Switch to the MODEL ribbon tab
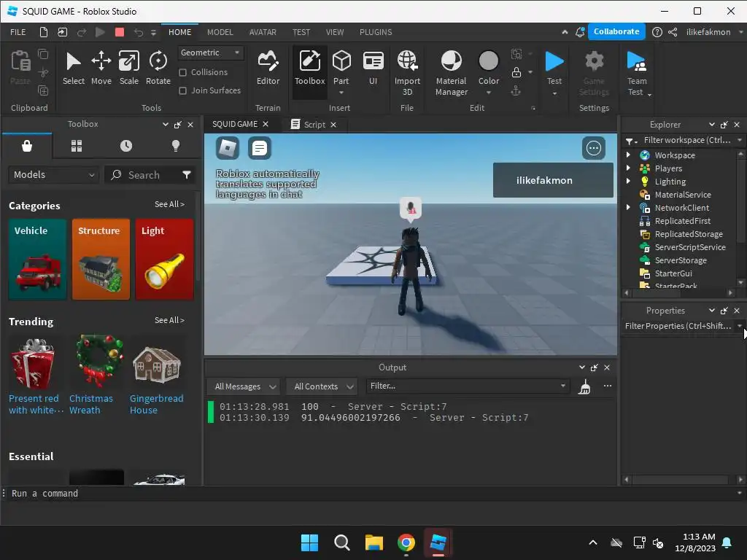 tap(220, 32)
